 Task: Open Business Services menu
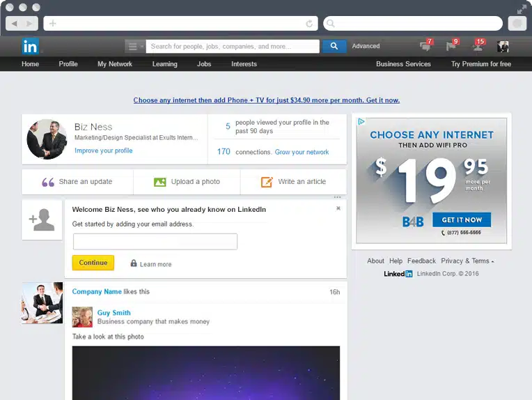click(x=403, y=64)
